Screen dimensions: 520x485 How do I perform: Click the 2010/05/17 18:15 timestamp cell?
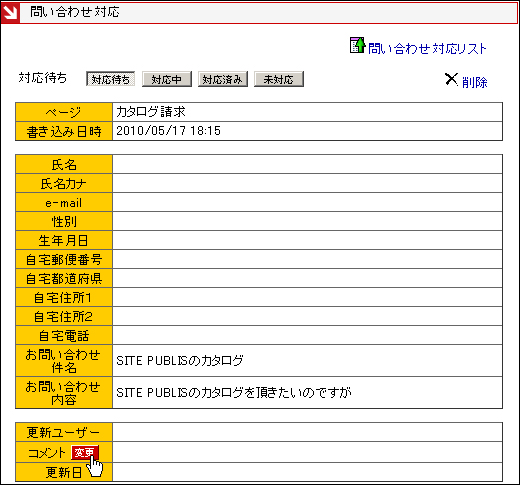(x=307, y=131)
